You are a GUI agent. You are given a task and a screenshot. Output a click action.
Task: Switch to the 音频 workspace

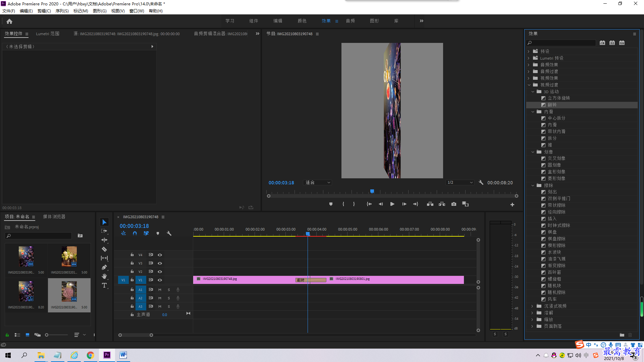point(350,21)
